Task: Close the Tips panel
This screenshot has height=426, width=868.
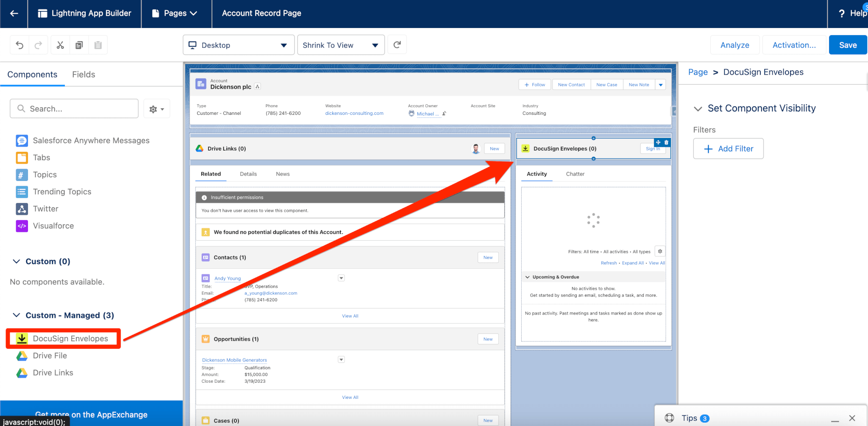Action: pos(852,418)
